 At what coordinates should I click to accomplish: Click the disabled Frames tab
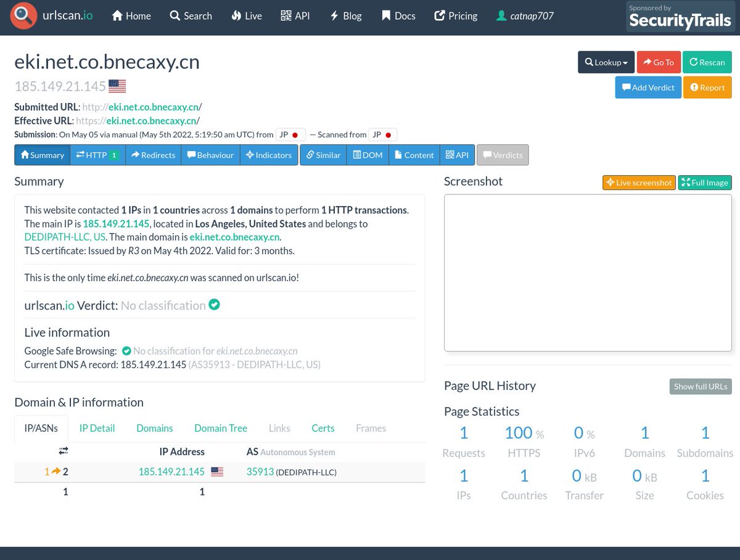[371, 428]
